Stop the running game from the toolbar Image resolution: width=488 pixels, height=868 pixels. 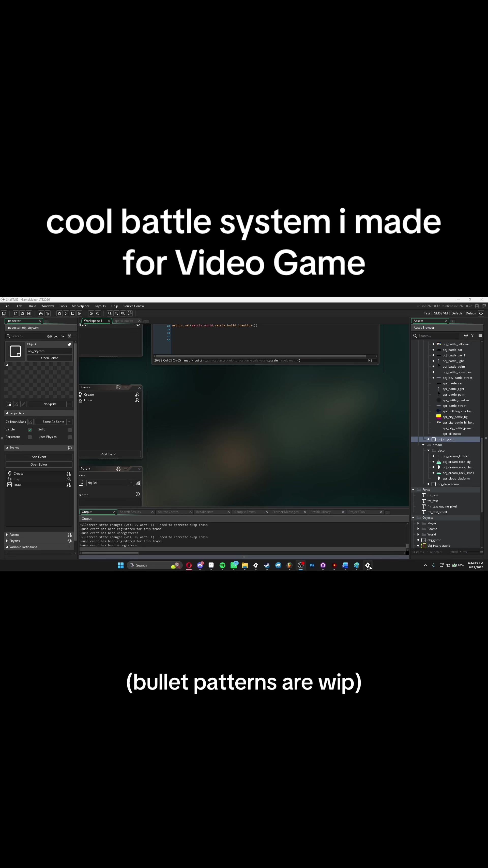click(x=72, y=313)
